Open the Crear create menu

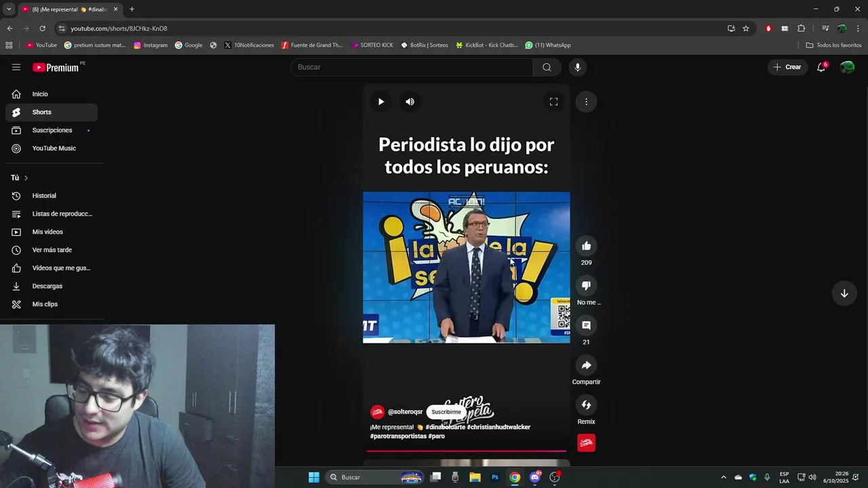(x=787, y=67)
